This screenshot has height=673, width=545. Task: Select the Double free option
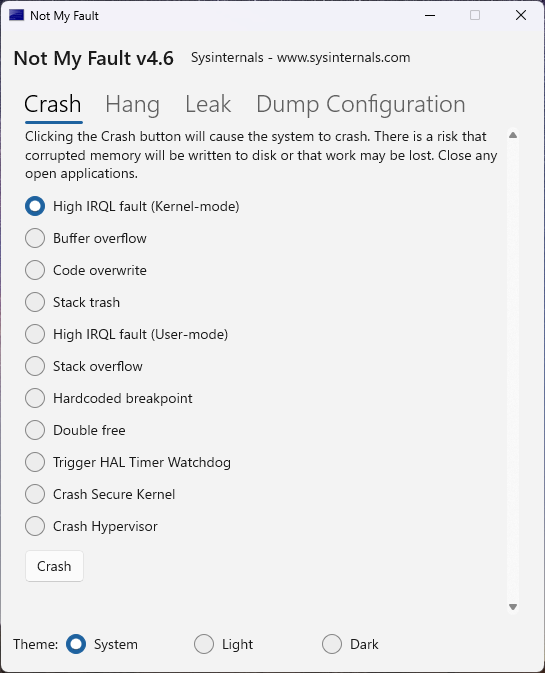(35, 430)
